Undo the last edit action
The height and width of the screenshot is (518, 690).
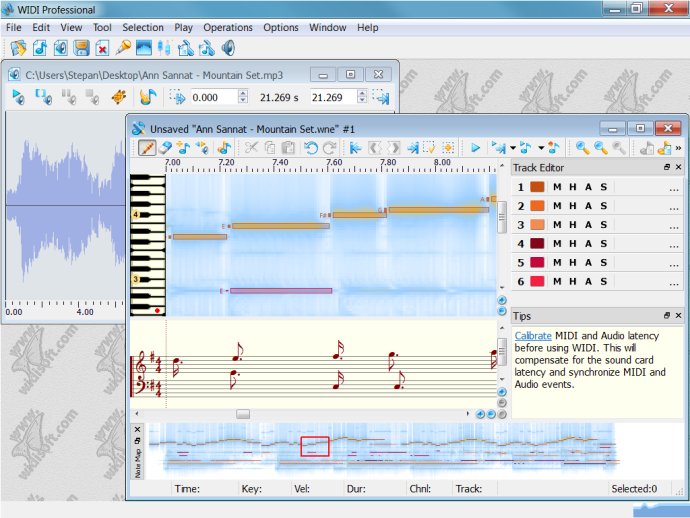point(311,148)
